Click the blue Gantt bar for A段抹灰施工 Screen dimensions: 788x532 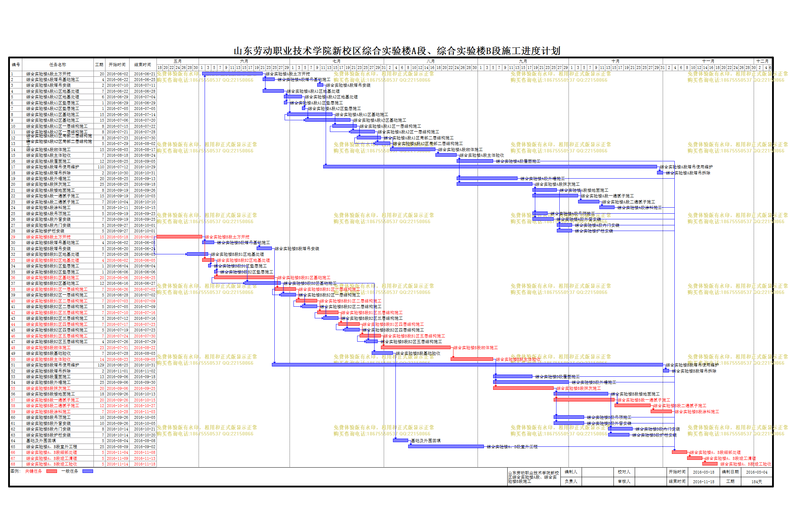click(495, 184)
